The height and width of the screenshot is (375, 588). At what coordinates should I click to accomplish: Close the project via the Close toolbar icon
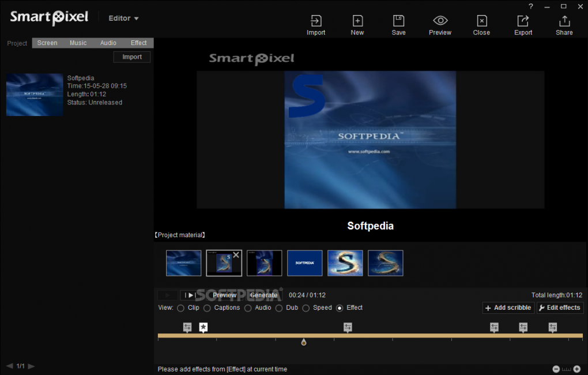[x=481, y=25]
